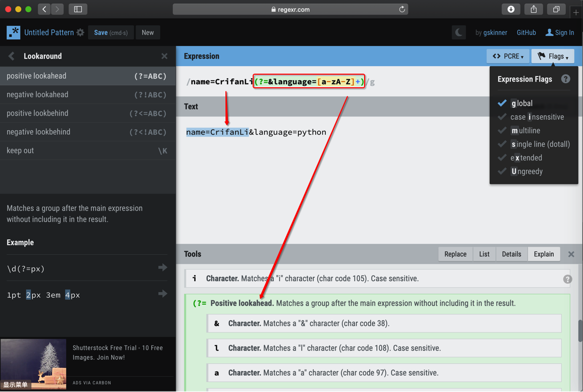Open gskinner link

pyautogui.click(x=495, y=33)
